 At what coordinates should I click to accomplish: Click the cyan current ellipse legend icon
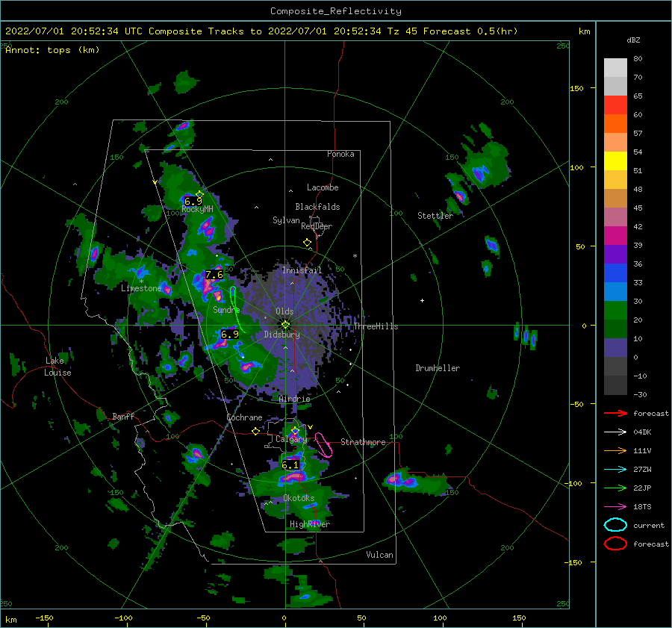pyautogui.click(x=615, y=525)
